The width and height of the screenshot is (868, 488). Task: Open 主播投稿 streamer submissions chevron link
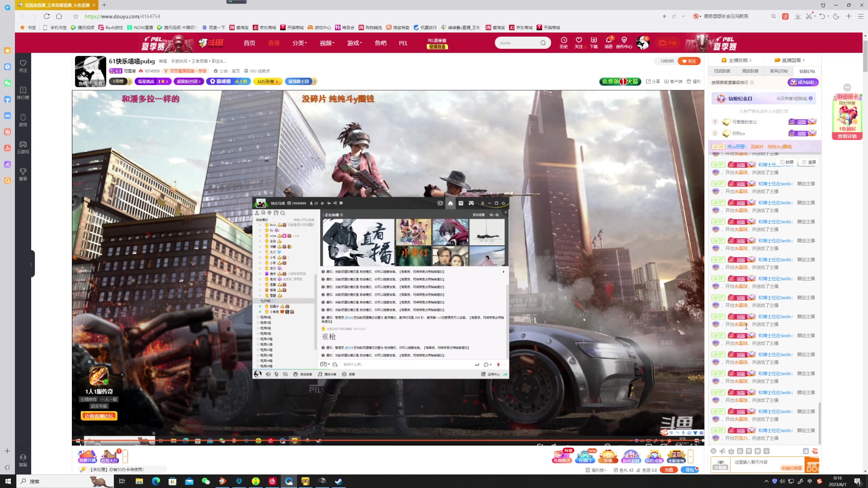click(x=736, y=60)
